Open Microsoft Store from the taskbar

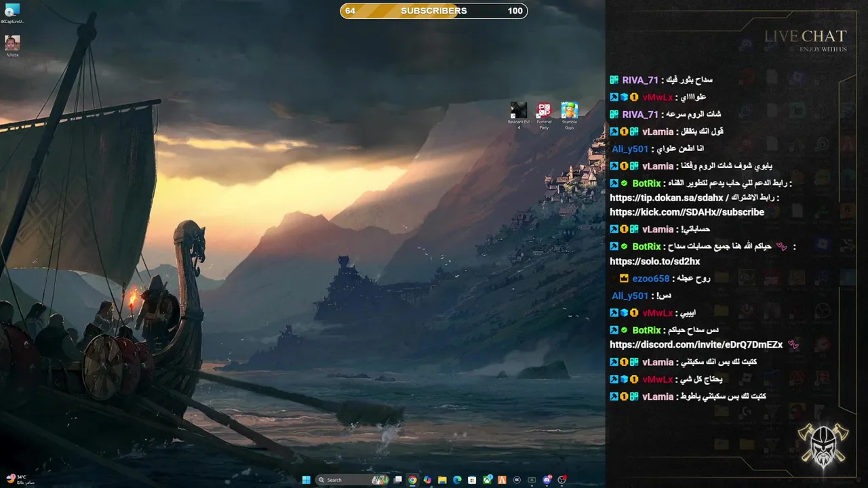[x=472, y=480]
